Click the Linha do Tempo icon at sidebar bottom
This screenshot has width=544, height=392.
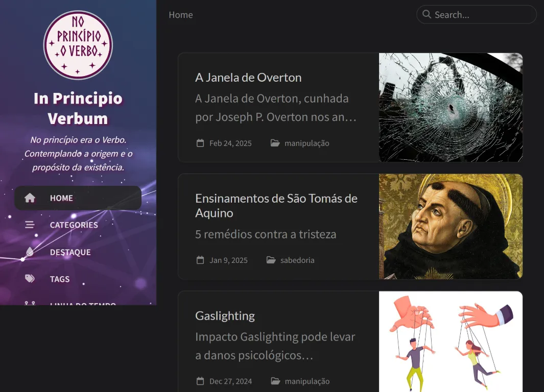(30, 304)
